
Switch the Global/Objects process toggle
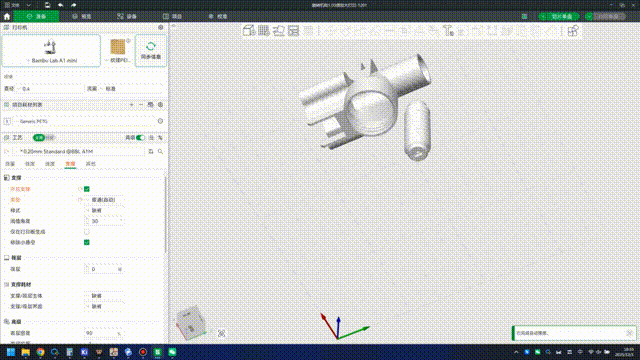click(44, 138)
